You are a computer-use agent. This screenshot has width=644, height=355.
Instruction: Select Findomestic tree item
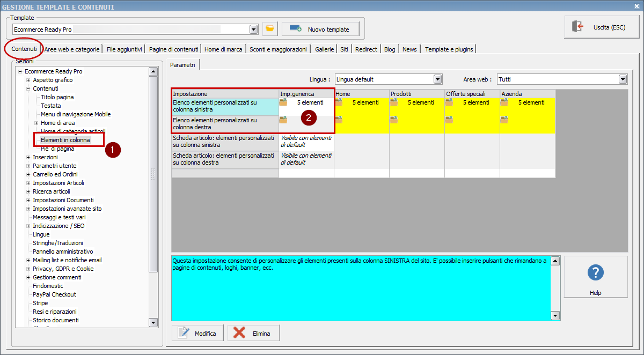48,286
